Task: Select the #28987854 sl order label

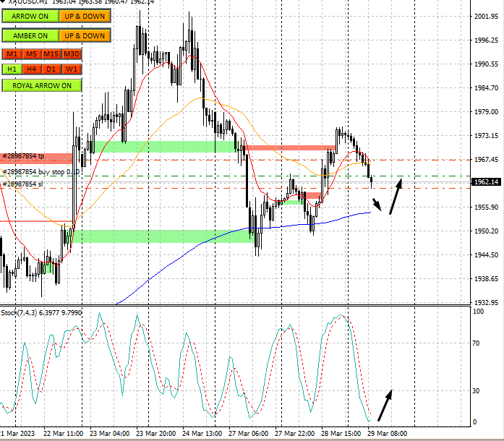Action: point(22,184)
